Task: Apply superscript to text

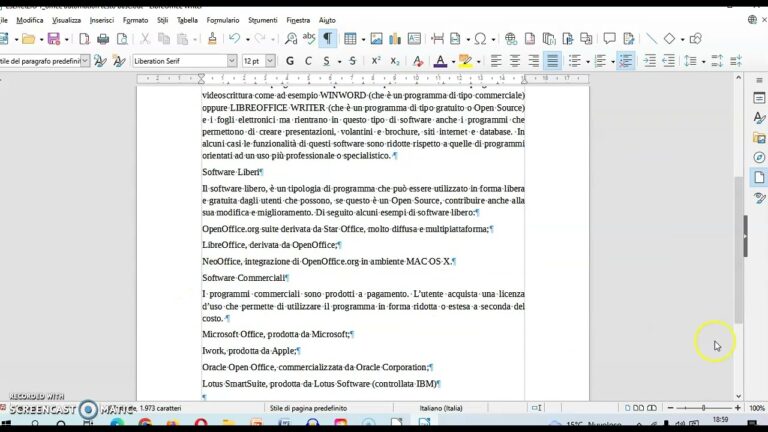Action: (x=376, y=61)
